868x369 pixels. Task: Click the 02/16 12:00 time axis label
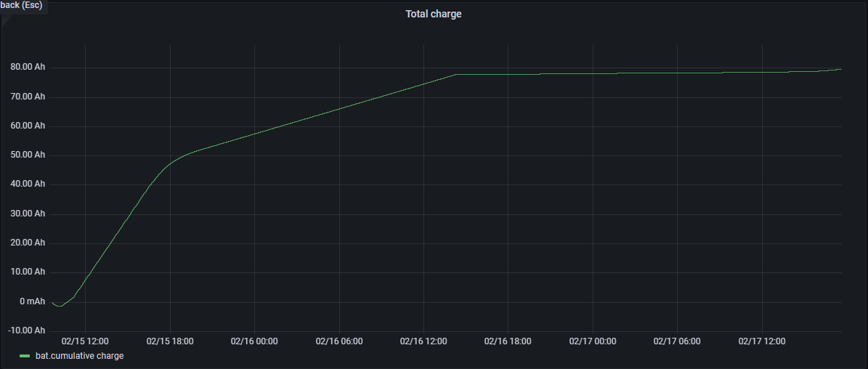[x=423, y=341]
